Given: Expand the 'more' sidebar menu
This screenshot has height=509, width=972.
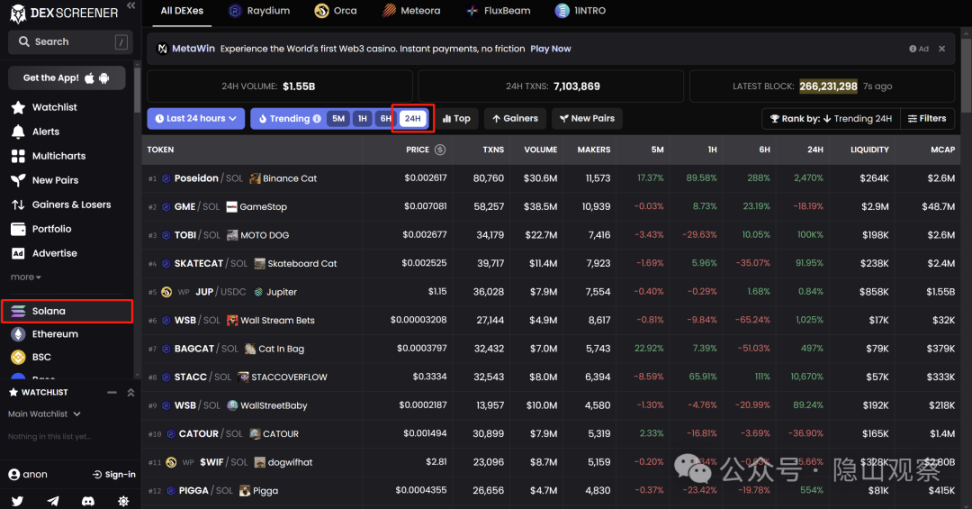Looking at the screenshot, I should click(x=25, y=277).
